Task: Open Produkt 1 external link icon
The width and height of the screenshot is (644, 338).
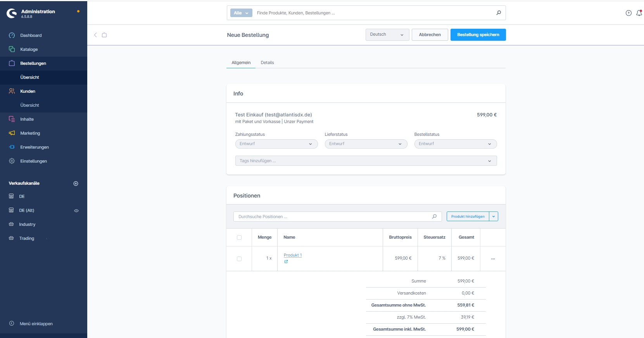Action: pos(286,262)
